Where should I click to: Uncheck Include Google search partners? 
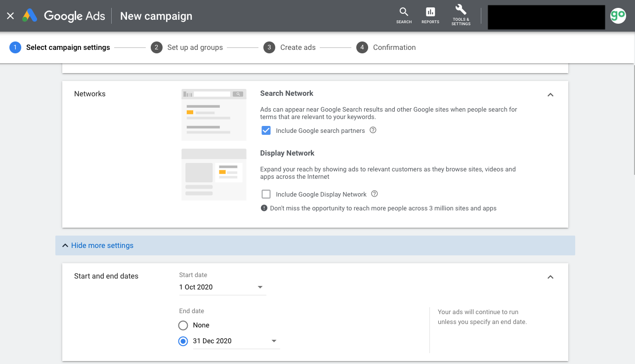click(x=266, y=130)
